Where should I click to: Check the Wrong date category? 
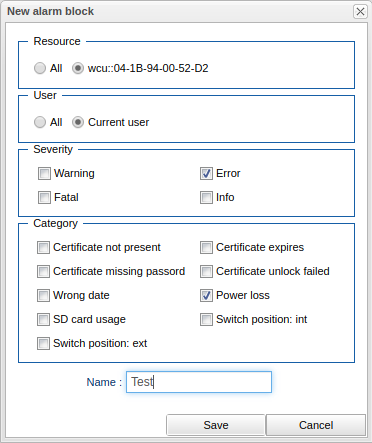43,295
